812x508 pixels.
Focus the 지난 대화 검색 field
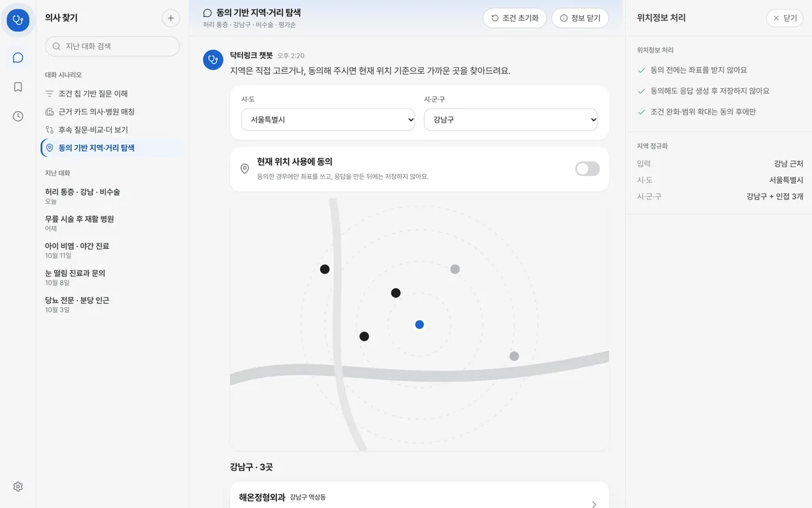112,46
